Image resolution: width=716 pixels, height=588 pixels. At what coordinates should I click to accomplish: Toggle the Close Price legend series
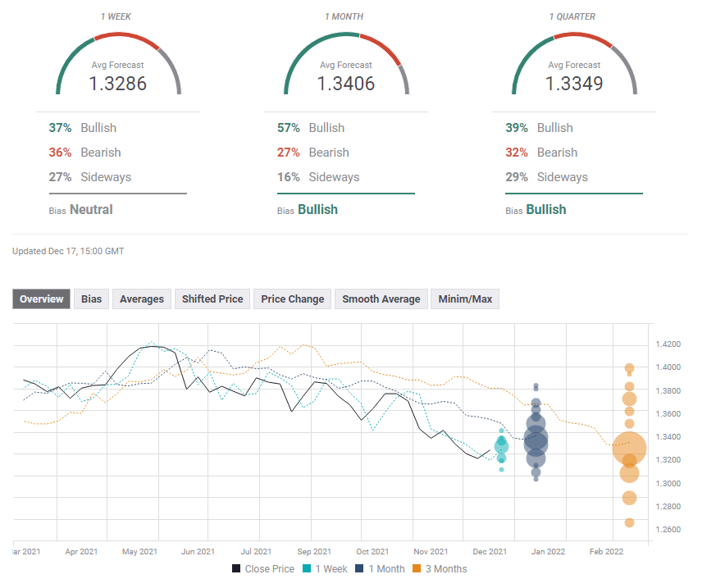262,568
